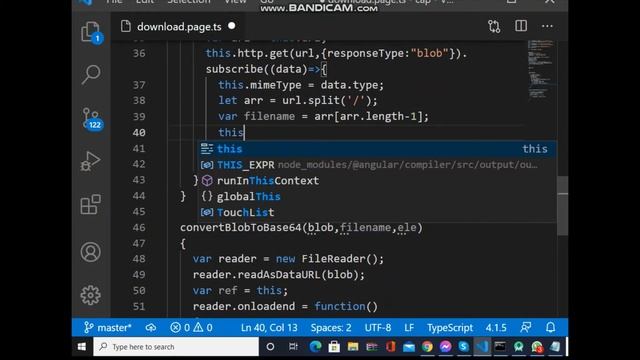Click the feedback icon in status bar
640x360 pixels.
(x=526, y=327)
